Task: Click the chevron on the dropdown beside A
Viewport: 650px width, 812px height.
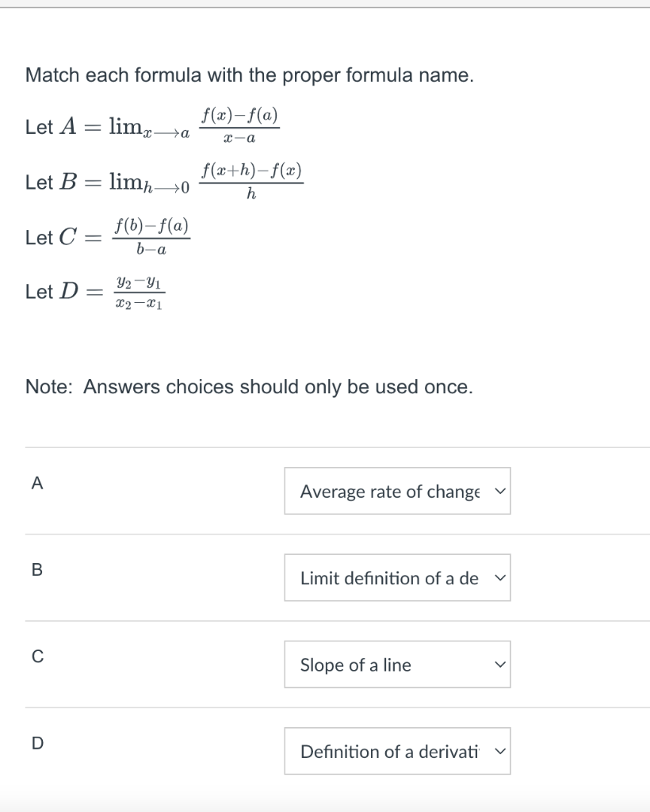Action: pyautogui.click(x=499, y=492)
